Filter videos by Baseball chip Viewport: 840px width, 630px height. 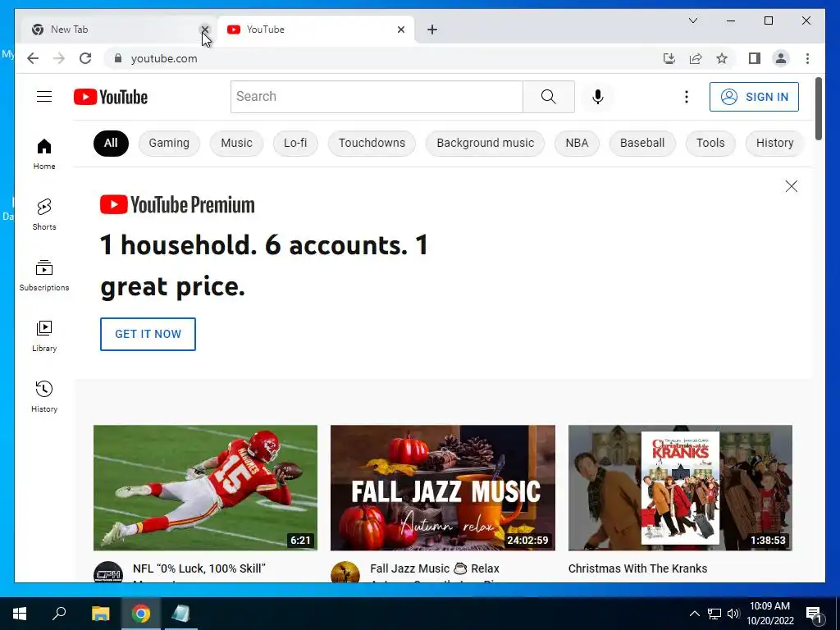pos(642,143)
